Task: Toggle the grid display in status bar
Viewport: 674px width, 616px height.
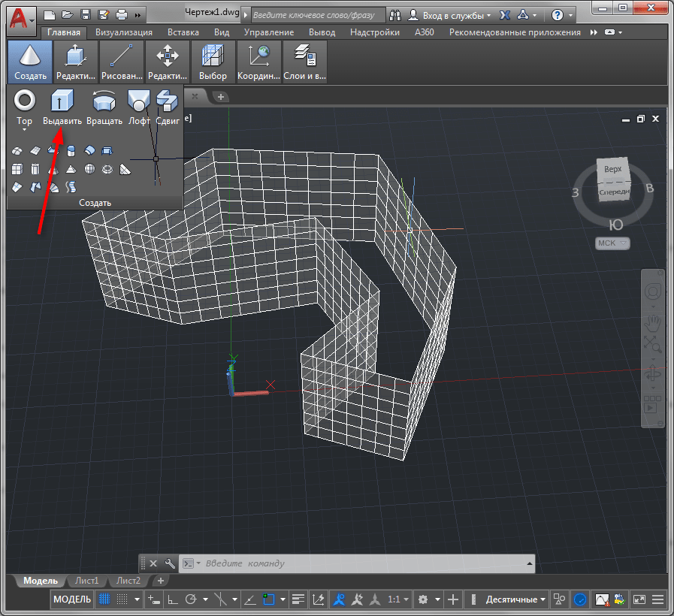Action: click(104, 599)
